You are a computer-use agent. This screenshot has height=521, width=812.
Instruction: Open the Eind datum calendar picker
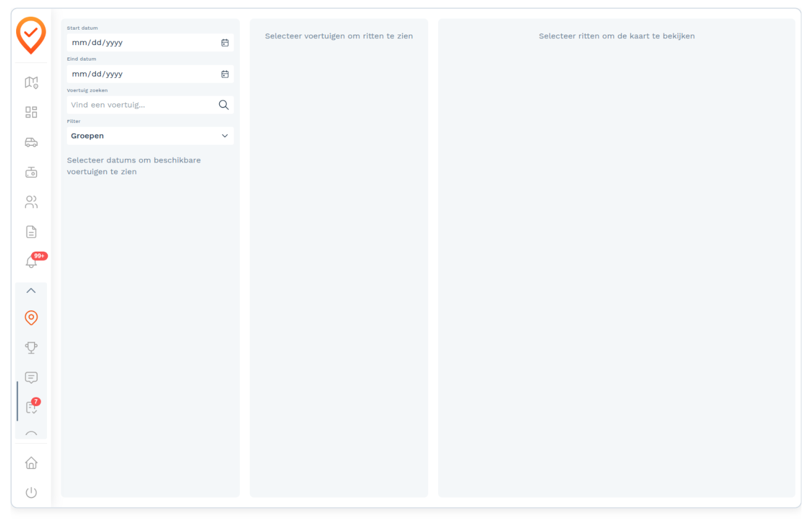click(x=225, y=74)
